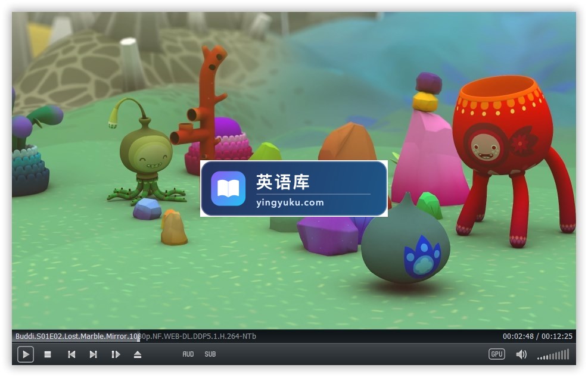Stop the video with the square Stop icon
Image resolution: width=588 pixels, height=377 pixels.
(x=48, y=354)
